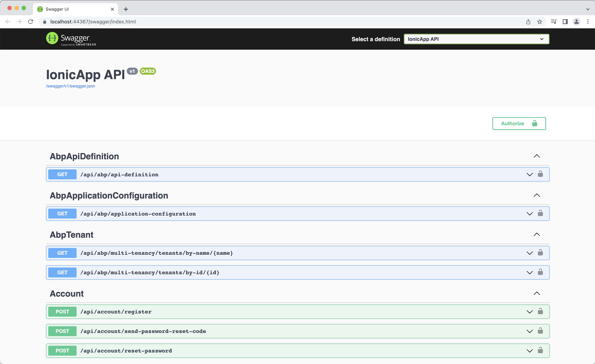Reload the page
Screen dimensions: 595x364
30,22
